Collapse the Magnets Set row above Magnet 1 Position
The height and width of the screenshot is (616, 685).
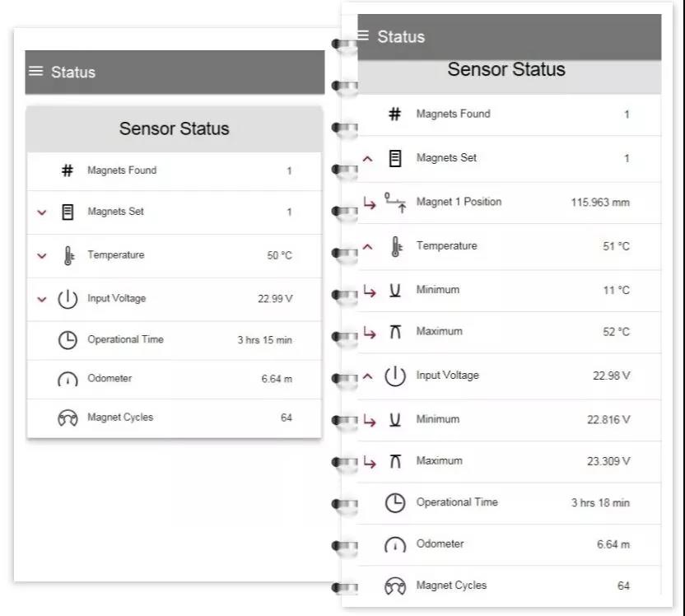(368, 158)
